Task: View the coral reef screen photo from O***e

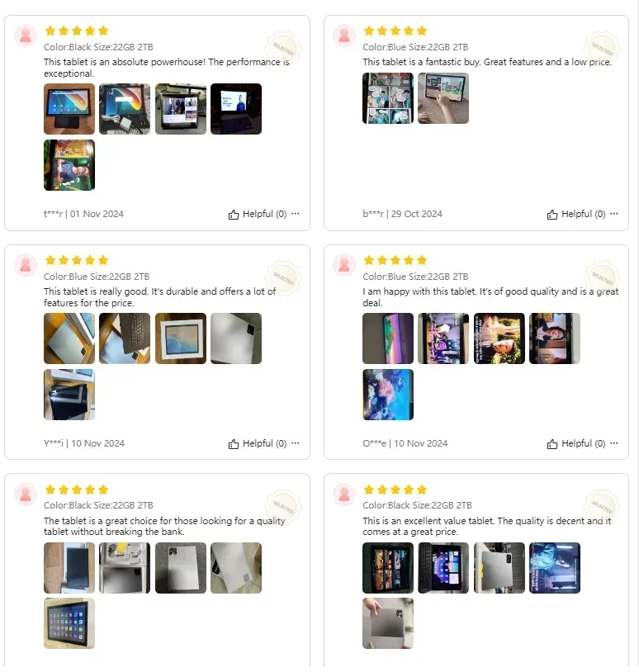Action: (x=388, y=395)
